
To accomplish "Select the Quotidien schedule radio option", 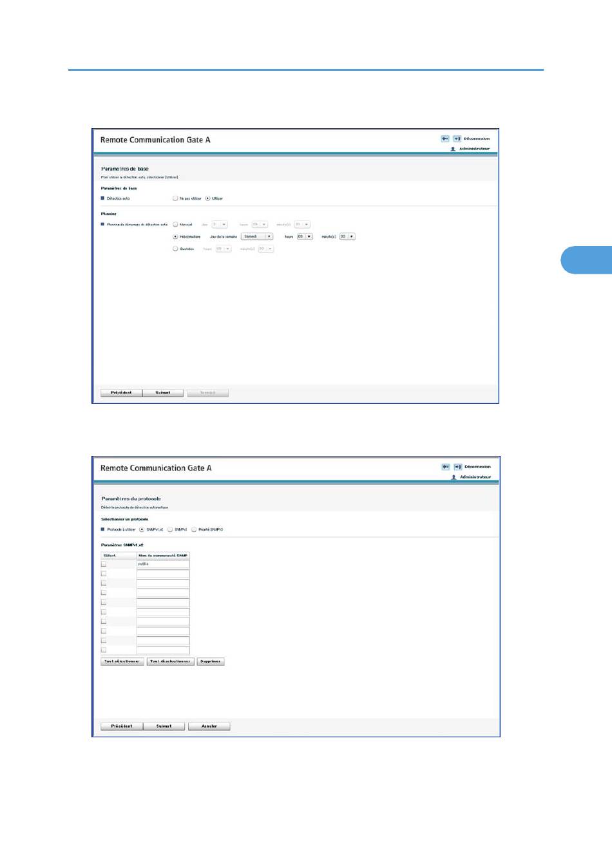I will pyautogui.click(x=175, y=249).
